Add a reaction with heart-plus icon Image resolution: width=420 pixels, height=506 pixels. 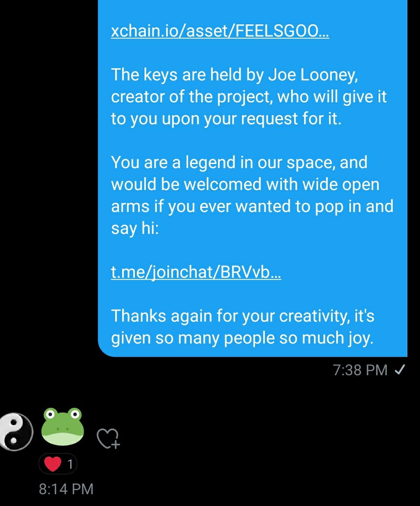pos(108,438)
